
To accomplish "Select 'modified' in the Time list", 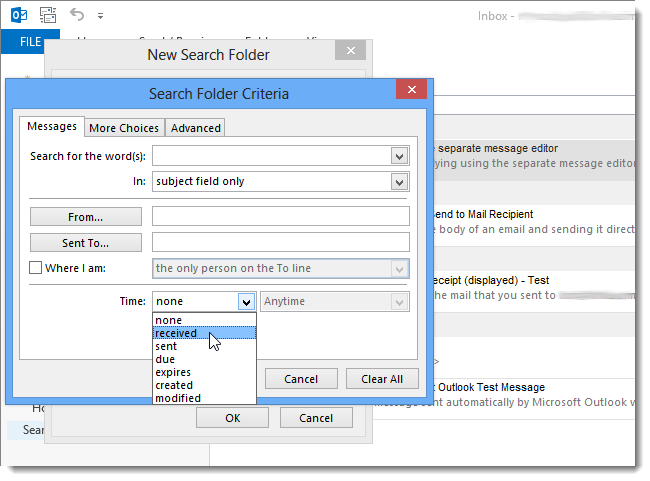I will (204, 398).
